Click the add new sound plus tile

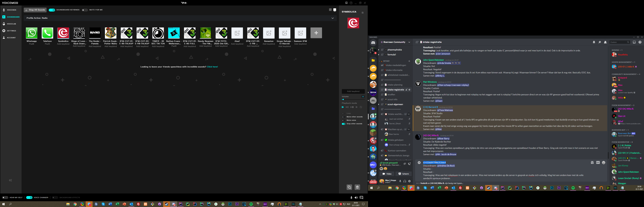click(316, 33)
